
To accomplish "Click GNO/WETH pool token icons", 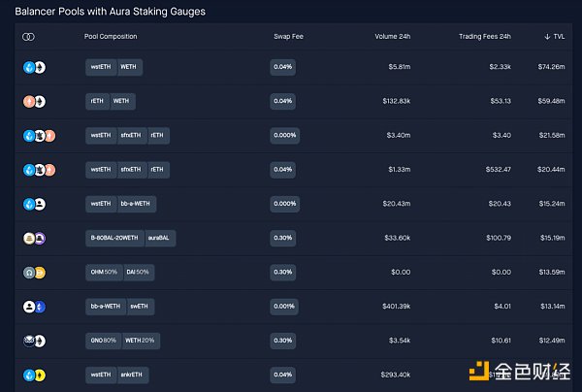I will [34, 341].
